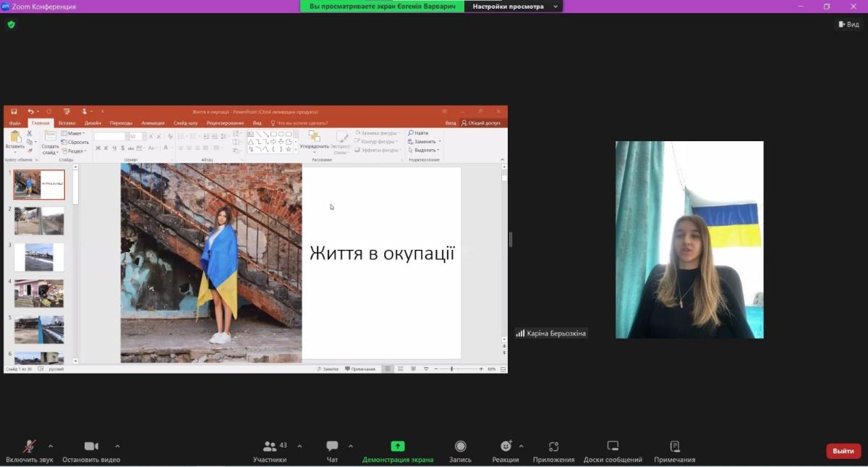Click the Дизайн ribbon tab
Screen dimensions: 868x467
tap(93, 123)
